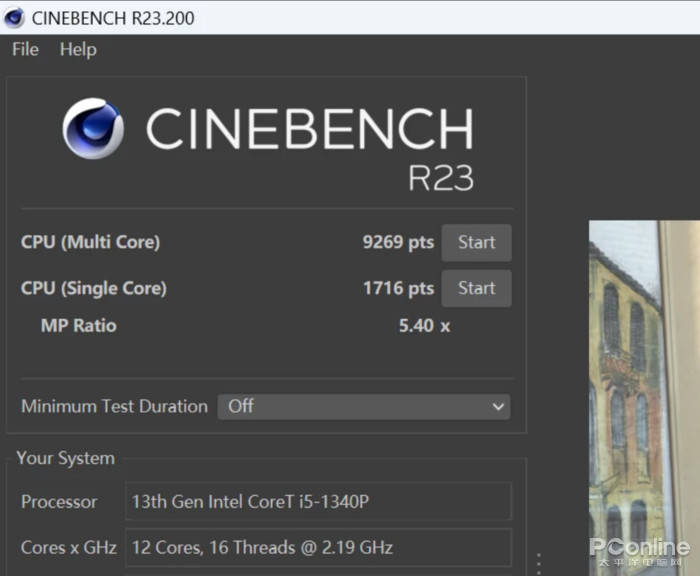The width and height of the screenshot is (700, 576).
Task: Select the CPU (Multi Core) label
Action: pyautogui.click(x=90, y=242)
